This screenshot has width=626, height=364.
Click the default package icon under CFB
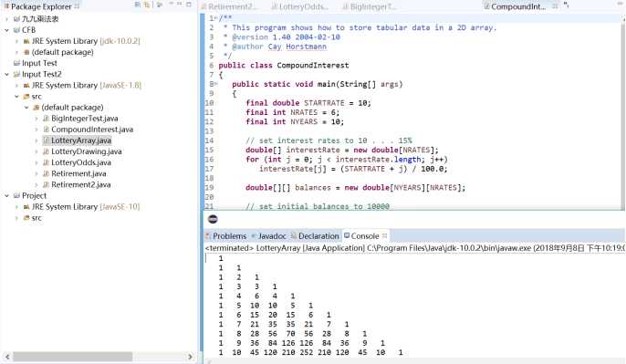pos(26,52)
